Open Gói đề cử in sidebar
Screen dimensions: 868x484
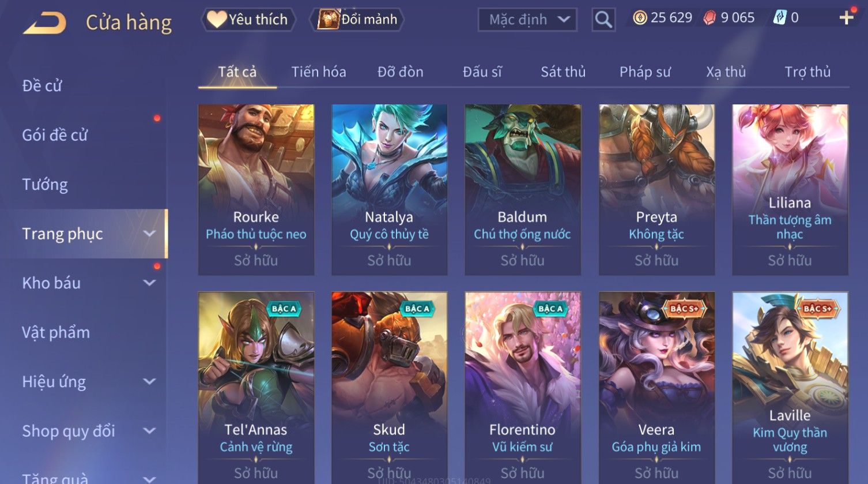(x=55, y=135)
